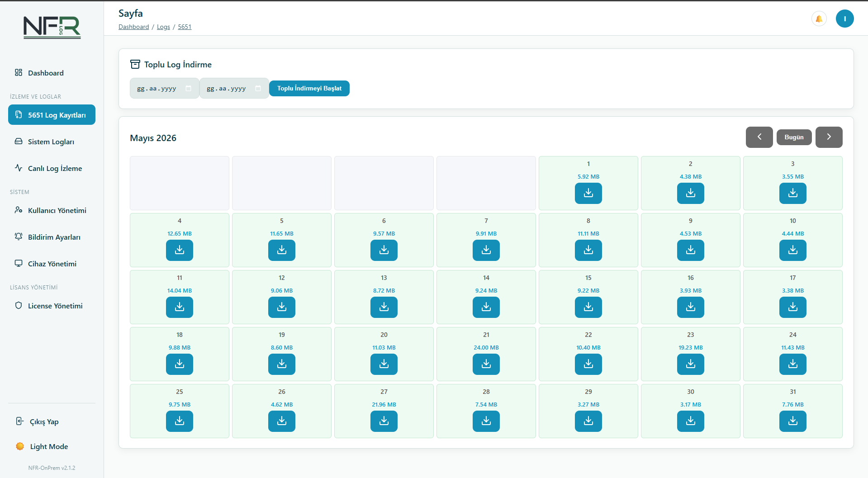Click the NFR-OnPrem v2.1.2 version text
The height and width of the screenshot is (478, 868).
coord(52,468)
